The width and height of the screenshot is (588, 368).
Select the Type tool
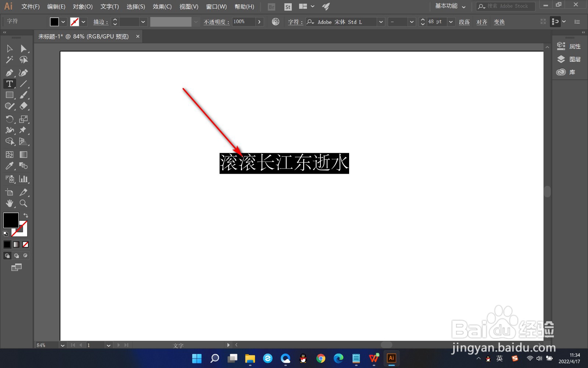point(10,84)
